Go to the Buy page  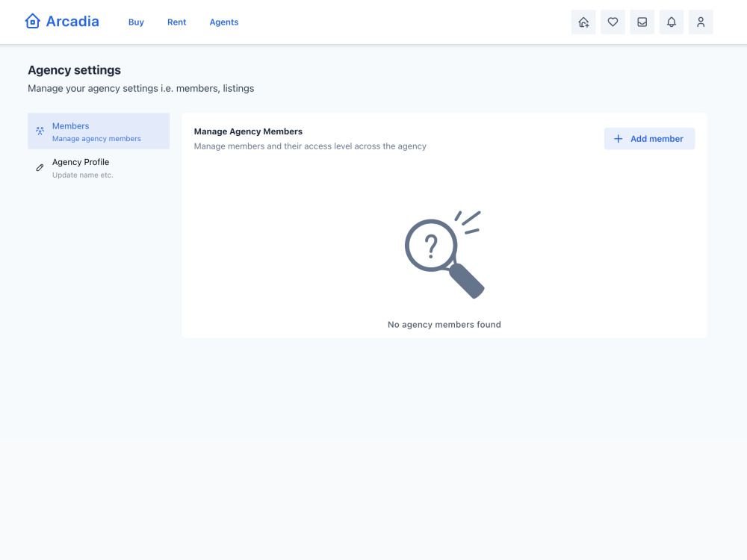click(136, 22)
